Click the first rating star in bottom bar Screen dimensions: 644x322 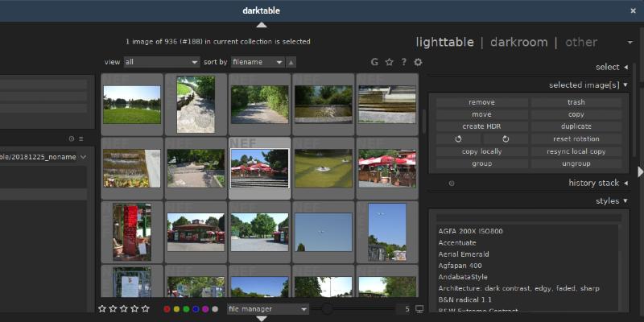(x=102, y=308)
